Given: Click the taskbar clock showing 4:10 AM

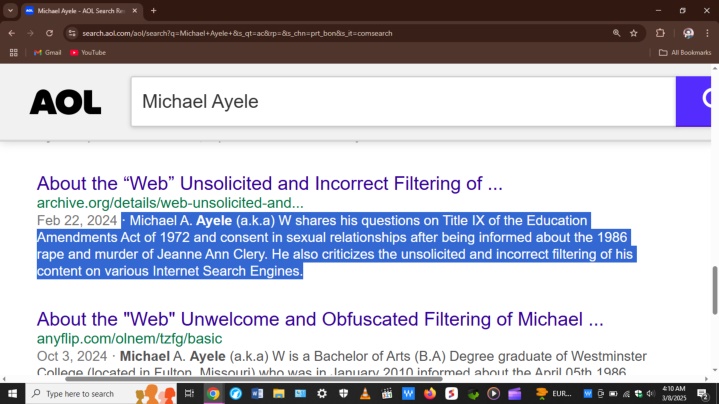Looking at the screenshot, I should coord(674,393).
